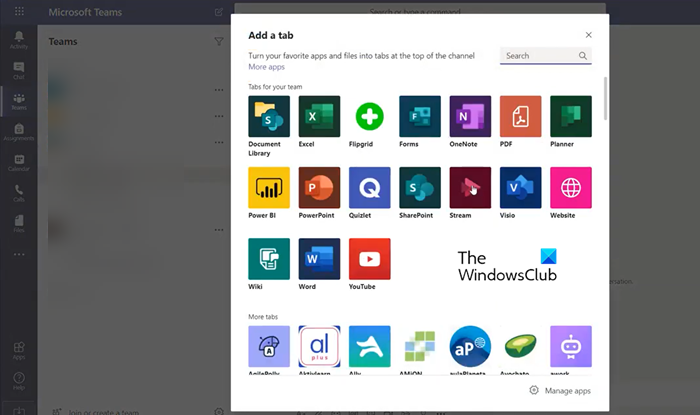Pick the PDF app tile
The image size is (700, 415).
click(x=521, y=116)
